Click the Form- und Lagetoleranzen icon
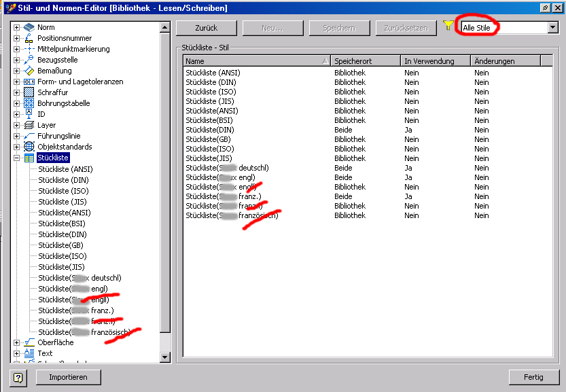 click(x=29, y=82)
